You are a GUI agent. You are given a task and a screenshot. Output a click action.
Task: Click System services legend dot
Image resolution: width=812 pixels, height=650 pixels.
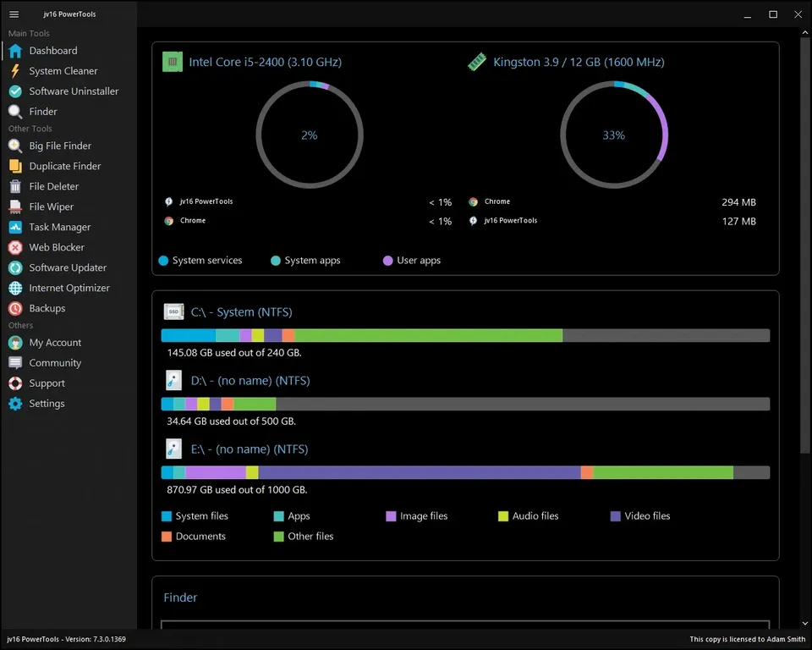pyautogui.click(x=163, y=261)
